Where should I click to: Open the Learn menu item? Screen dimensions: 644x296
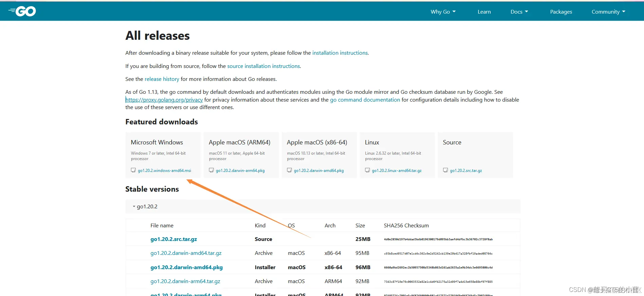pyautogui.click(x=484, y=12)
